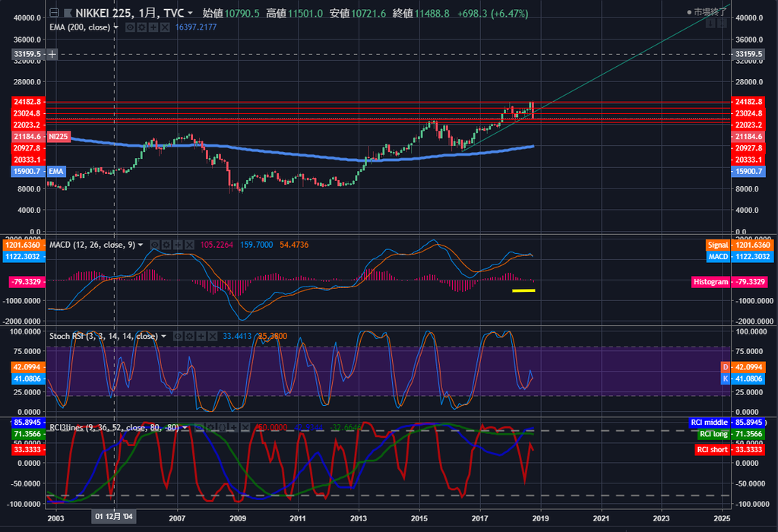This screenshot has width=778, height=532.
Task: Click the green RCI long label
Action: (x=713, y=434)
